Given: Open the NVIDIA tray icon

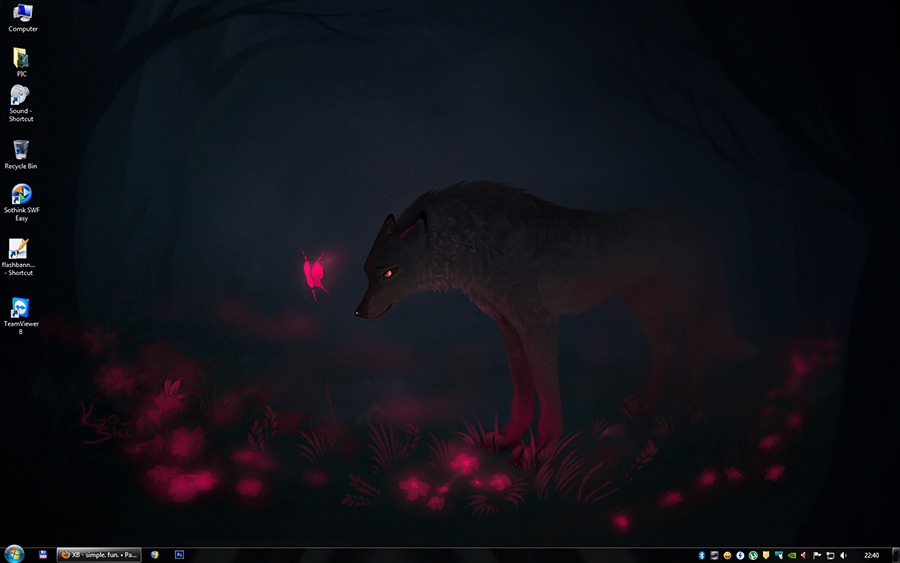Looking at the screenshot, I should pos(792,555).
